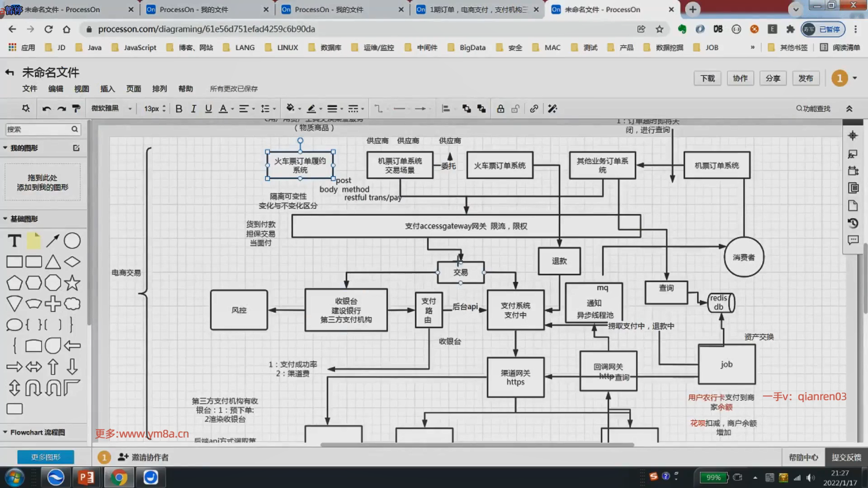Choose the triangle shape in the palette

[x=52, y=262]
